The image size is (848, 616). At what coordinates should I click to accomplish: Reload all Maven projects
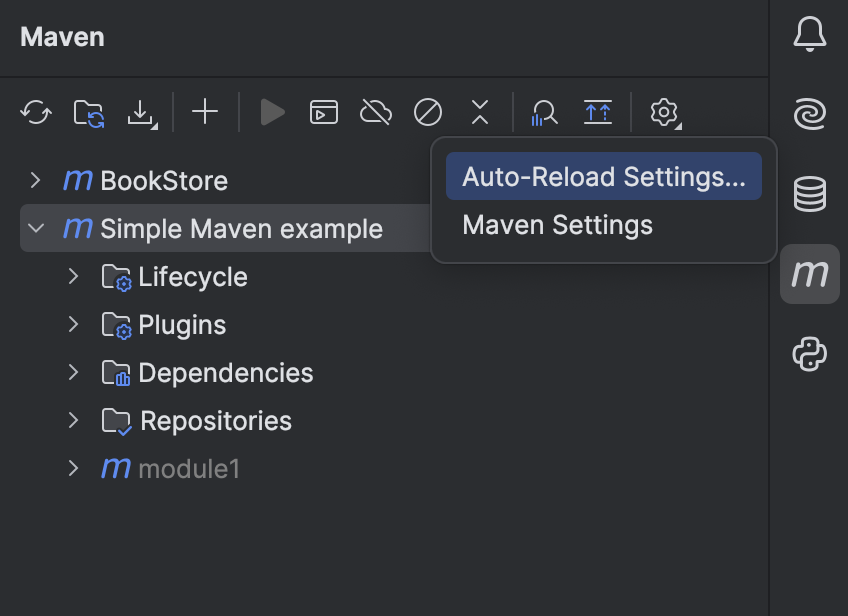36,112
